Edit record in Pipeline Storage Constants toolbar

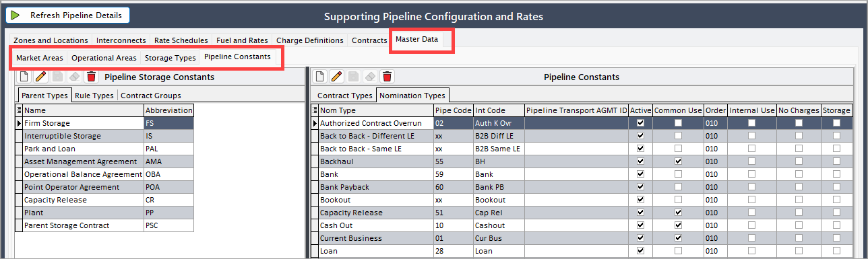click(40, 77)
